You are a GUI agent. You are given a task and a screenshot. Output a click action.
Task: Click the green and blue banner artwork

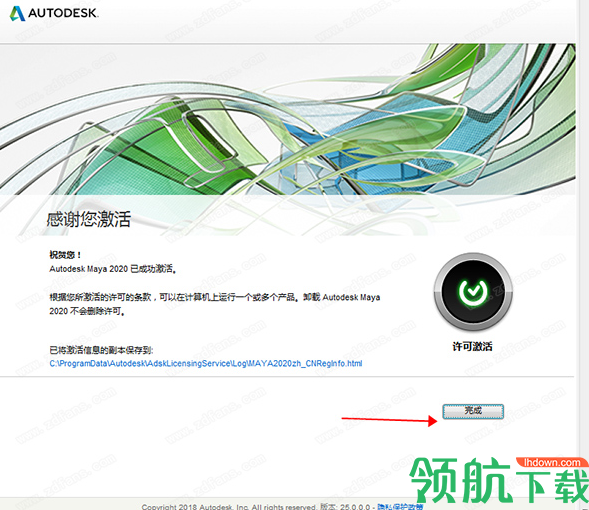[x=287, y=119]
